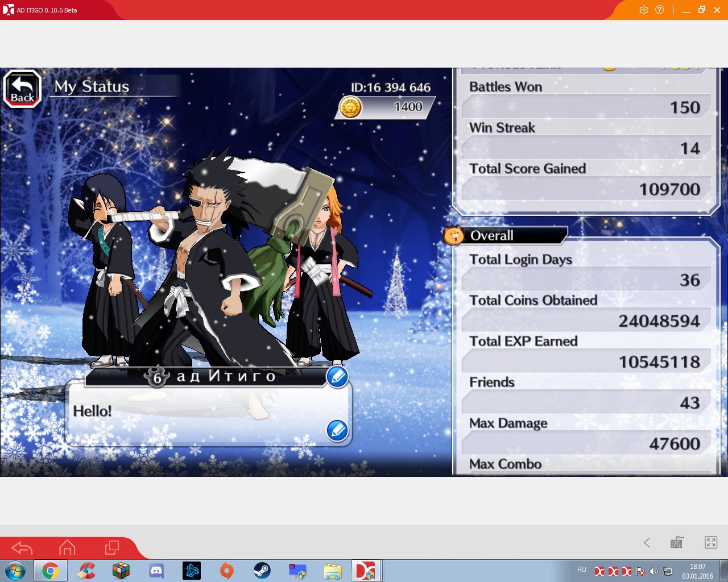
Task: Click the Hello! message box
Action: tap(208, 413)
